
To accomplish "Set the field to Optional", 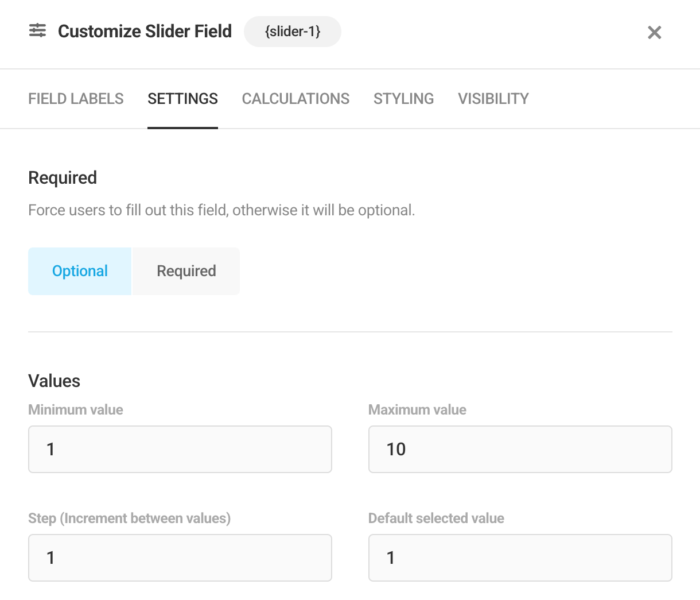I will [x=80, y=271].
